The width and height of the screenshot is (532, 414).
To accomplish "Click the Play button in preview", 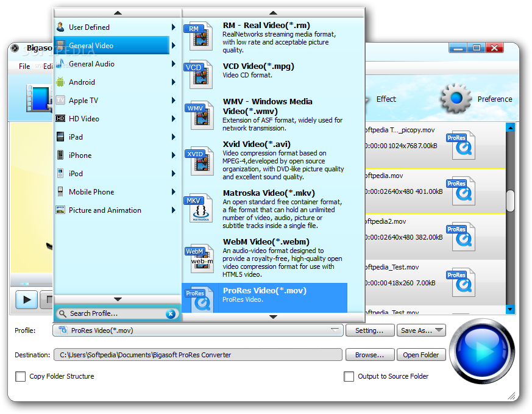I will click(26, 299).
